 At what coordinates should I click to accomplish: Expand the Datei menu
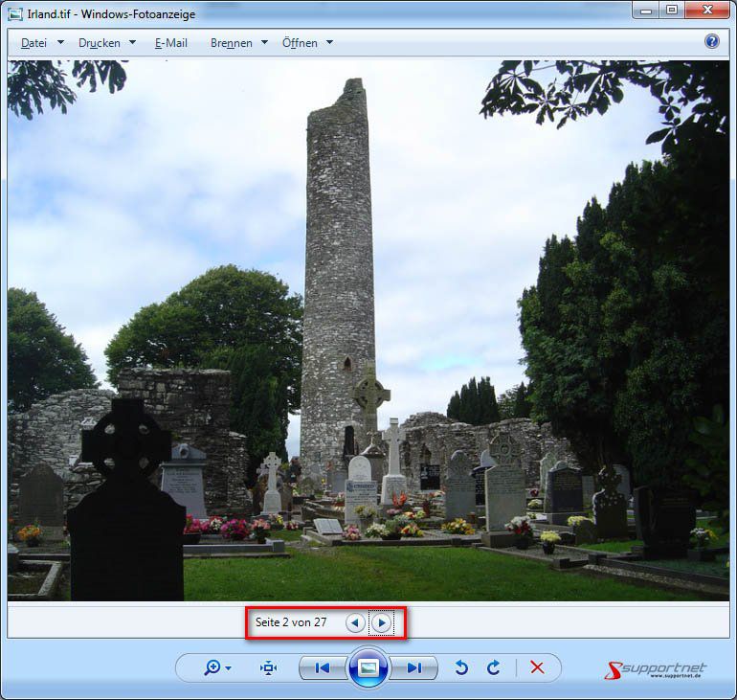42,43
